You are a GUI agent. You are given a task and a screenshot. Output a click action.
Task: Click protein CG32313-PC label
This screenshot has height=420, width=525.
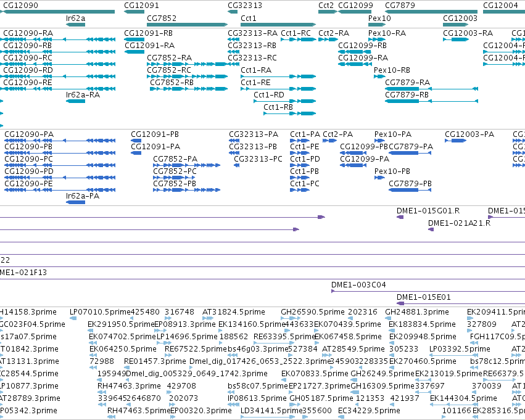(258, 159)
